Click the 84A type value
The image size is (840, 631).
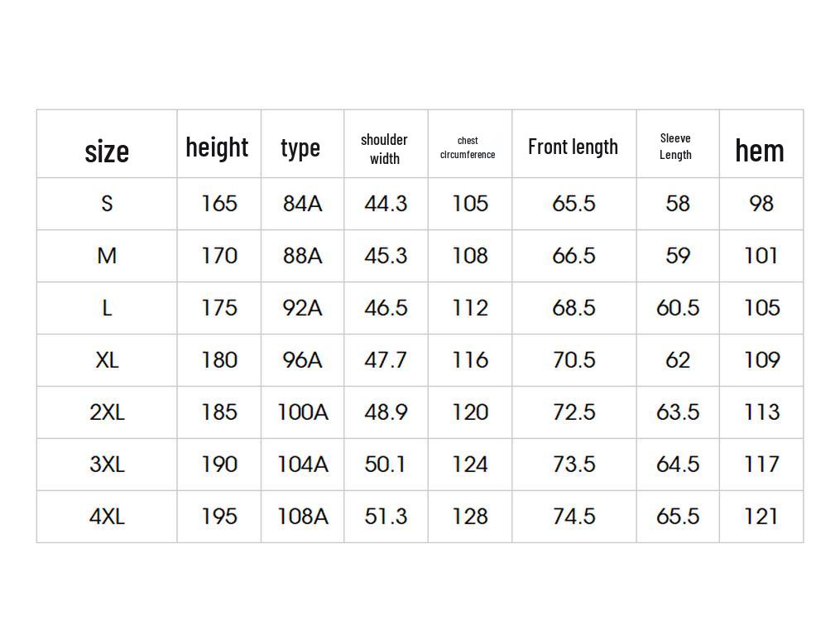point(302,204)
